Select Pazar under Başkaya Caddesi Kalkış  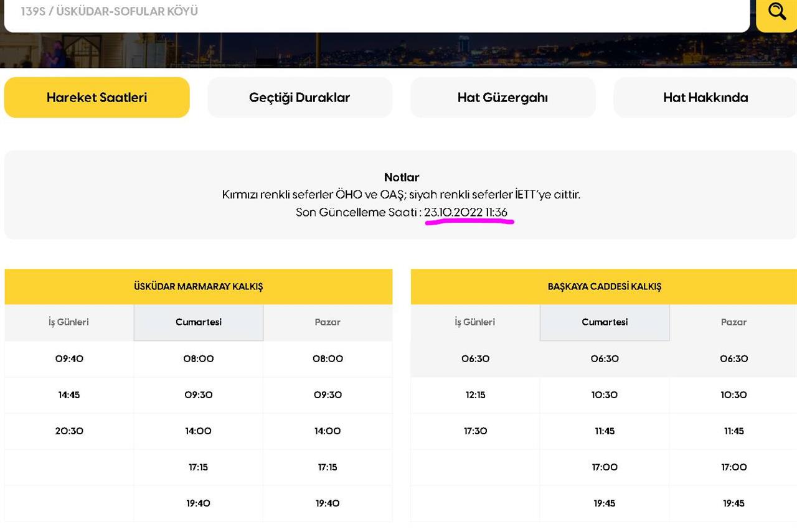point(733,322)
